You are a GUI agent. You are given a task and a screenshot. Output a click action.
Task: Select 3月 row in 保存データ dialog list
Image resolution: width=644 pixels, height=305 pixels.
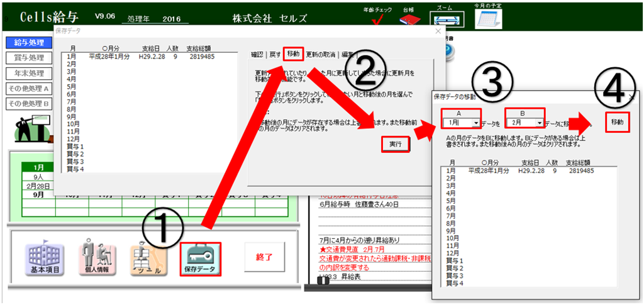tap(149, 71)
